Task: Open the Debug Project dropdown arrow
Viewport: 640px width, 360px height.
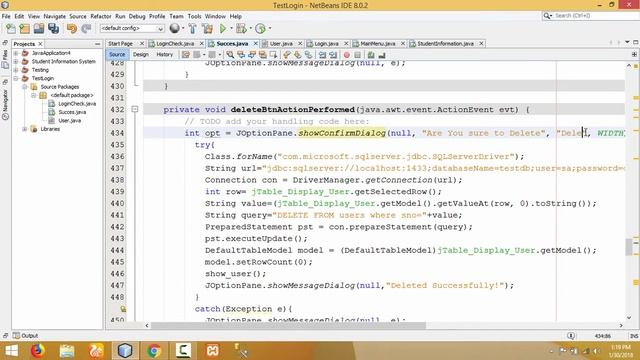Action: tap(250, 29)
